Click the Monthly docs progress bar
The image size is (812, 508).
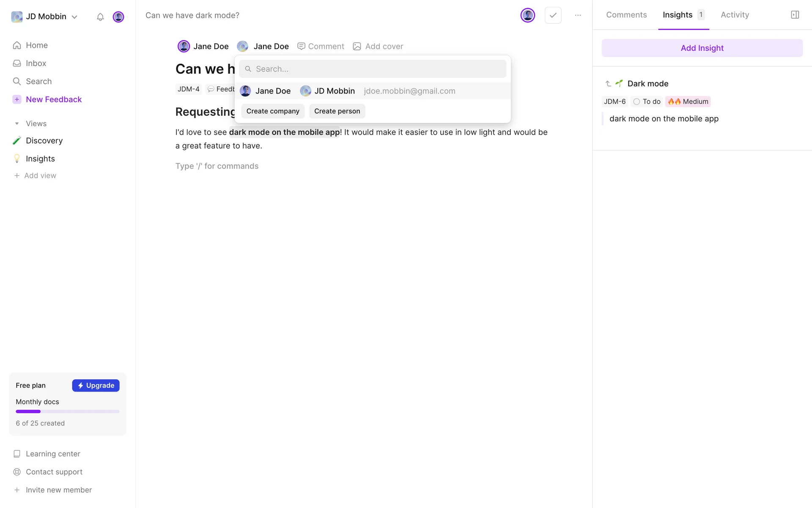tap(68, 411)
